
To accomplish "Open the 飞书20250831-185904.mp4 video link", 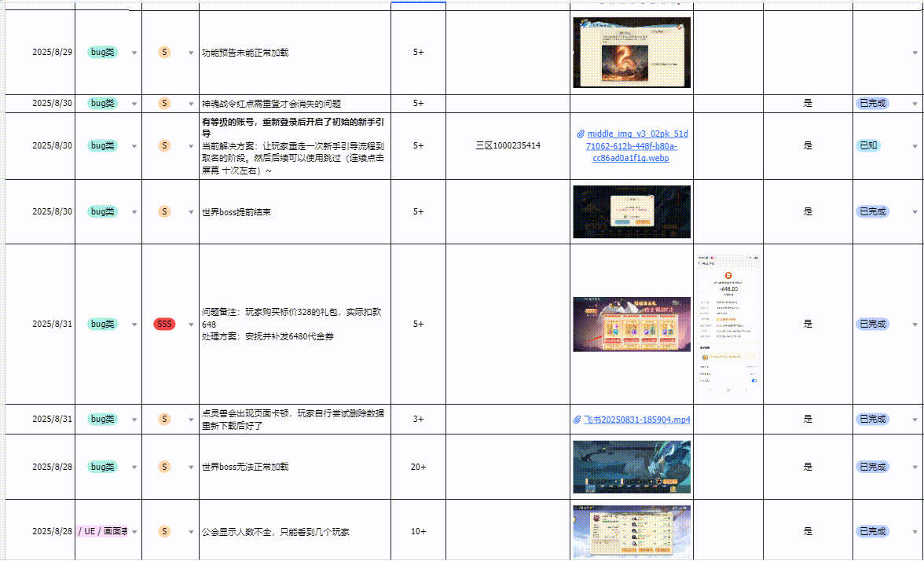I will [x=637, y=420].
